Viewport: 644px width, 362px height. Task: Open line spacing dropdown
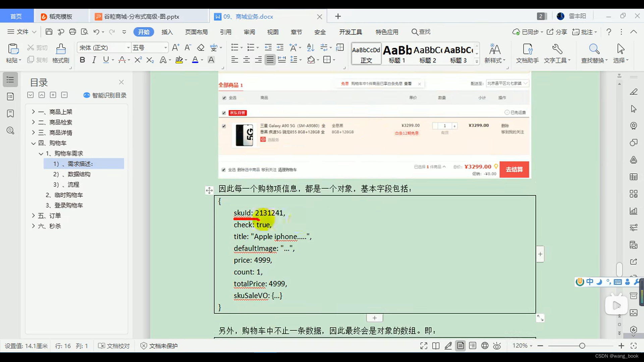point(301,60)
